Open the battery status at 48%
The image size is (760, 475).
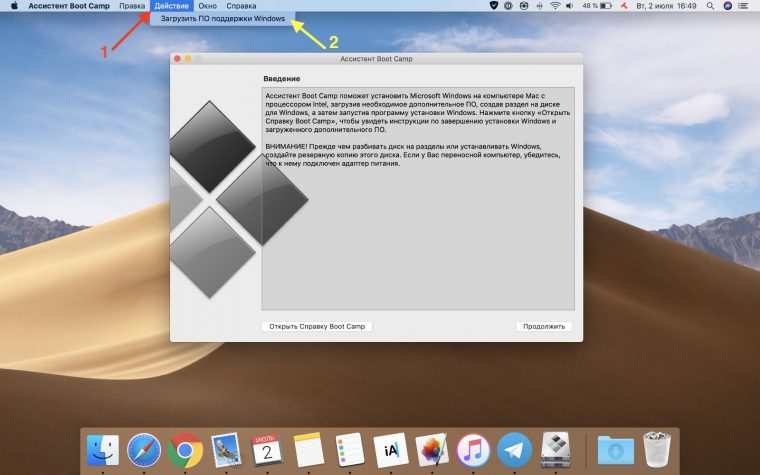coord(597,6)
